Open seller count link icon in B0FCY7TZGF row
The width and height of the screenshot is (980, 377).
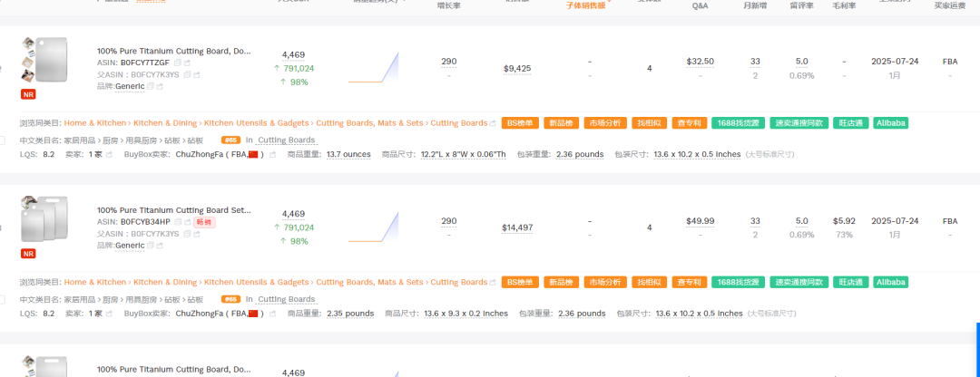click(109, 154)
